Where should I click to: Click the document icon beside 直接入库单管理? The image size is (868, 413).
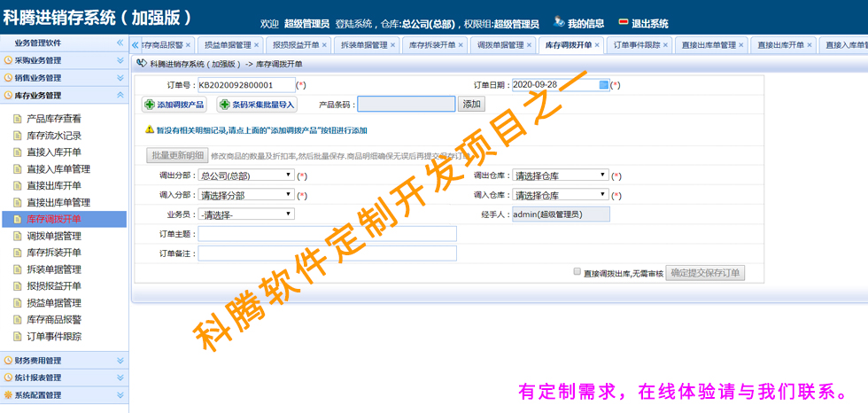(x=17, y=169)
